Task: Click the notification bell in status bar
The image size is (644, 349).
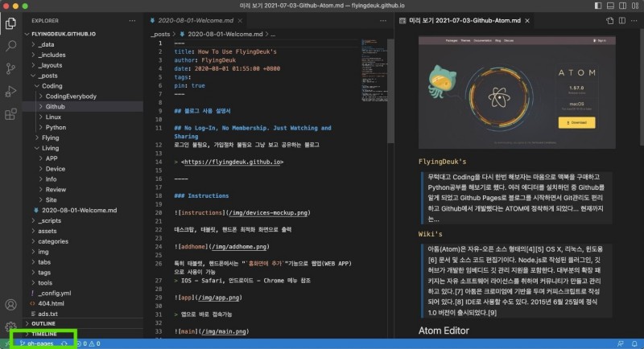Action: [x=634, y=343]
